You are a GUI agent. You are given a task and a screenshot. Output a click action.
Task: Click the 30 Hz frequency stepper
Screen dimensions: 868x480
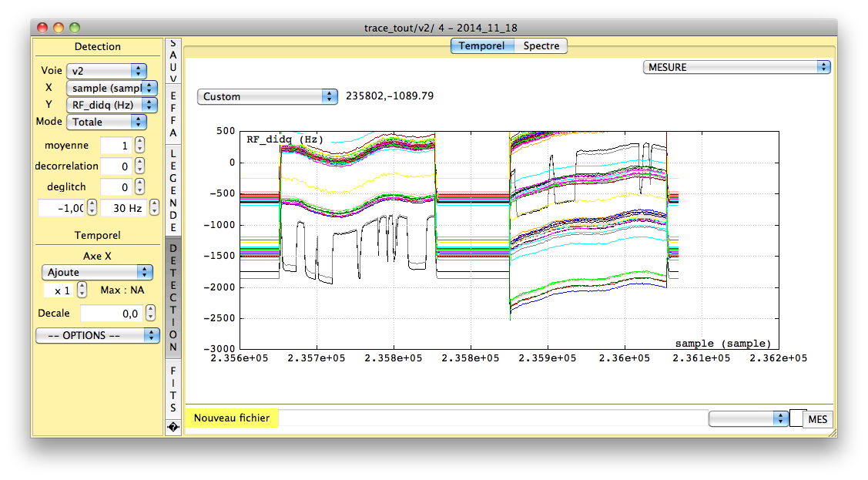pos(155,207)
